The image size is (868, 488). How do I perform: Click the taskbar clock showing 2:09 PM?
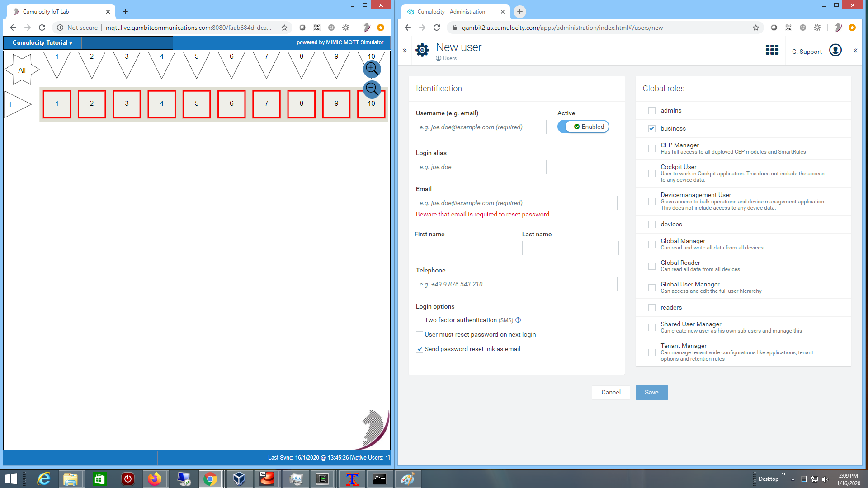848,479
